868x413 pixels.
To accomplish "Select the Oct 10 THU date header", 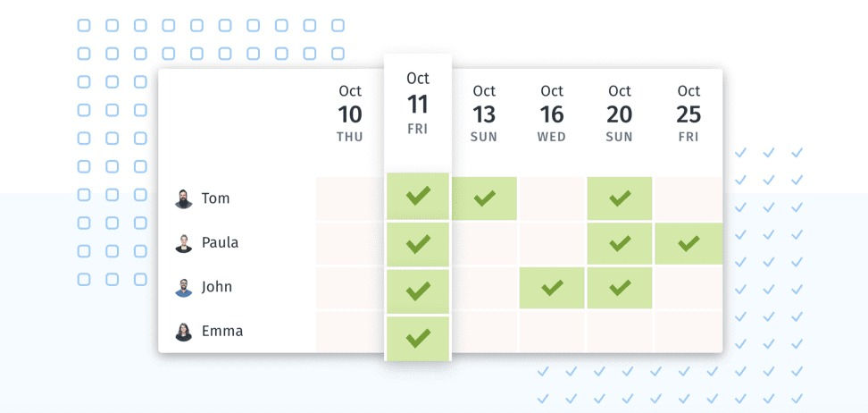I will click(350, 114).
